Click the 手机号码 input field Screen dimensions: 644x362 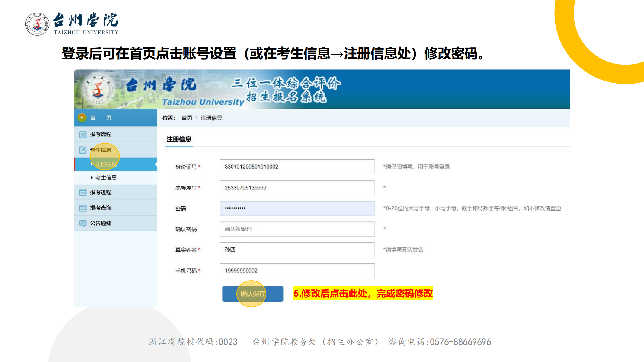pyautogui.click(x=297, y=271)
